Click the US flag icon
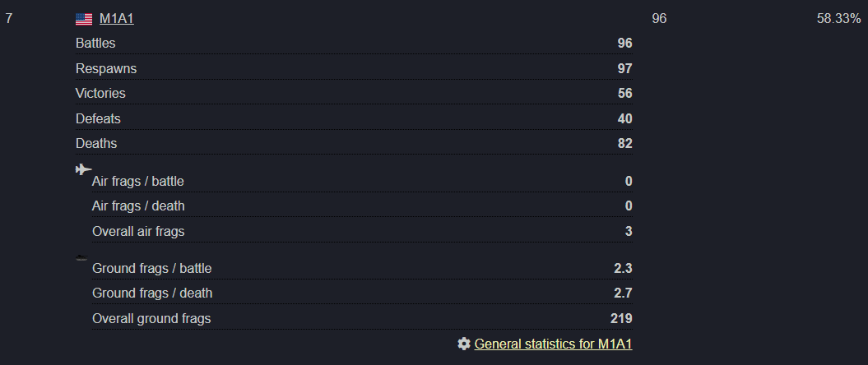This screenshot has height=365, width=868. point(84,19)
